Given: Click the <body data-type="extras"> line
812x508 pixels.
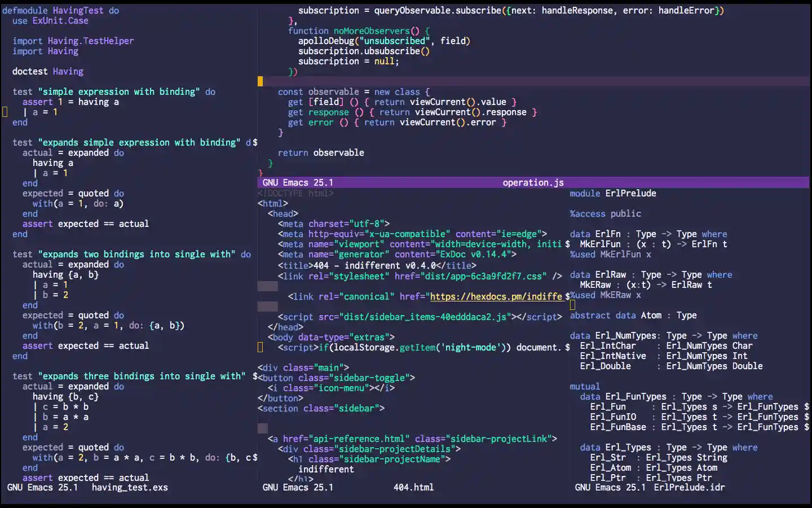Looking at the screenshot, I should 331,337.
